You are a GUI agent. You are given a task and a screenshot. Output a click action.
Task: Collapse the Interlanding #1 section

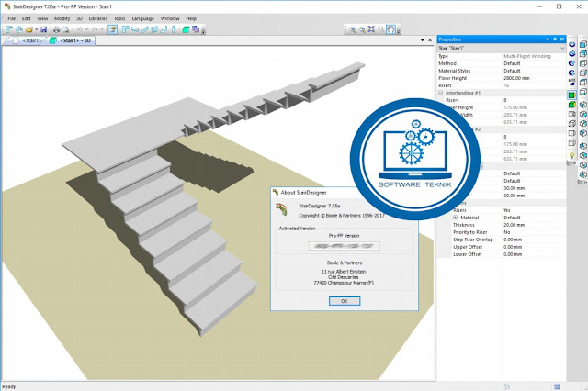441,93
